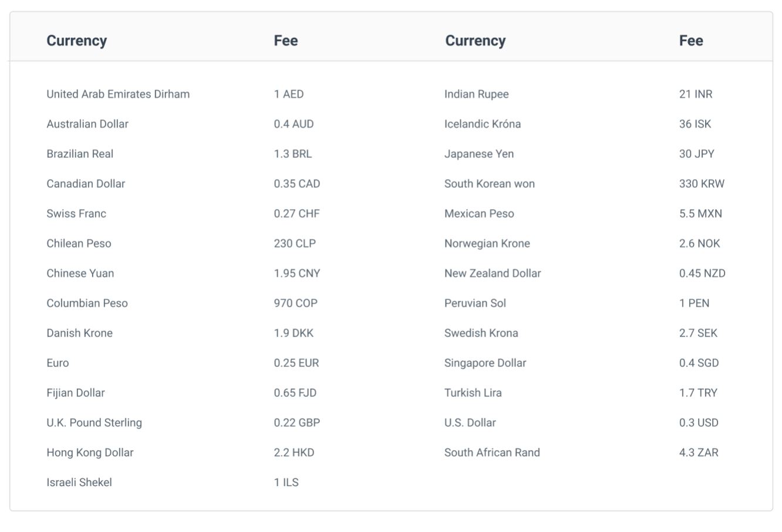Click the Australian Dollar currency name
Screen dimensions: 782x532
point(87,124)
